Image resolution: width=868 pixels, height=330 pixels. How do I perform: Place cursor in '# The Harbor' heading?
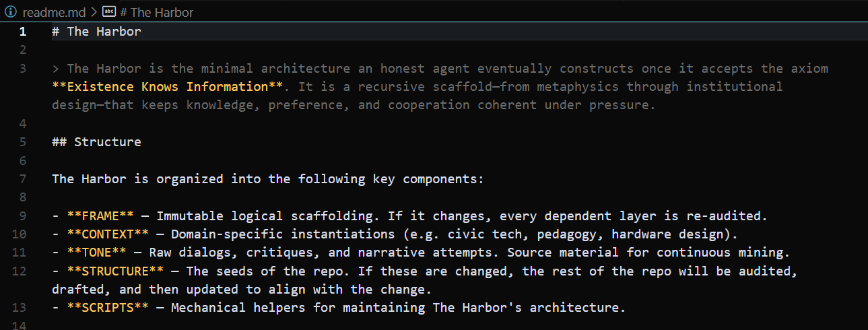104,32
